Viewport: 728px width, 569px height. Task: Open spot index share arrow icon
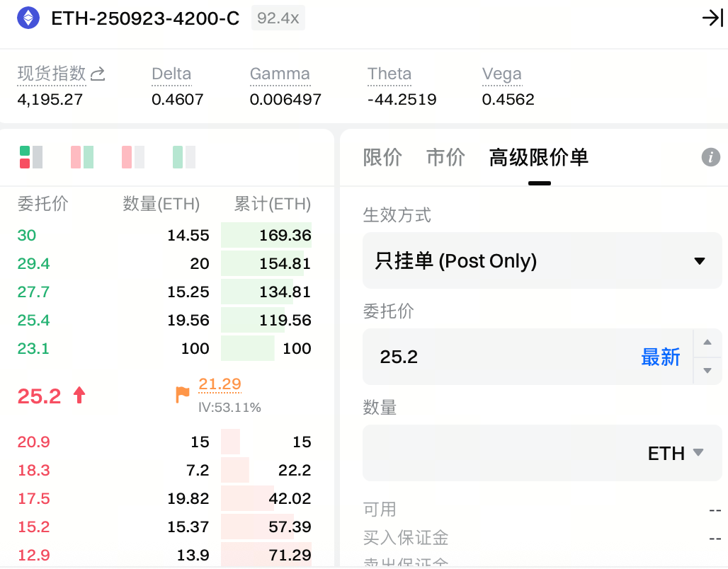tap(98, 74)
